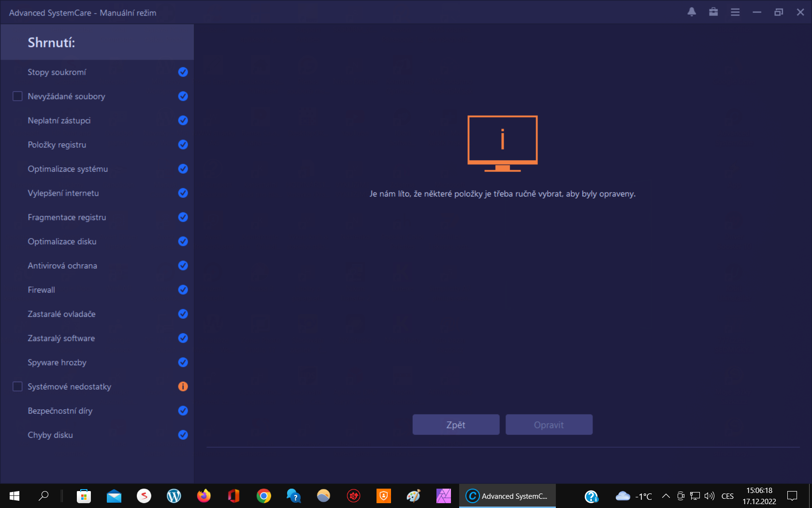Select the Zastaralé ovladače label
This screenshot has width=812, height=508.
tap(61, 314)
